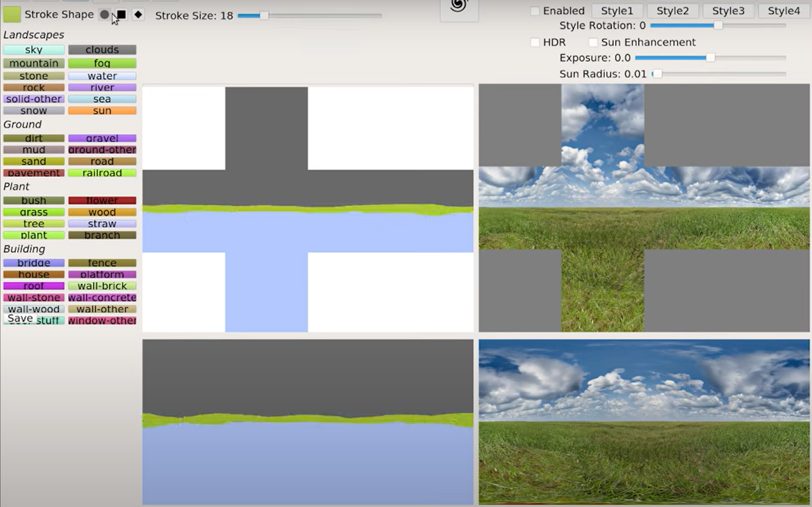Choose the sand label
This screenshot has width=812, height=507.
(34, 162)
